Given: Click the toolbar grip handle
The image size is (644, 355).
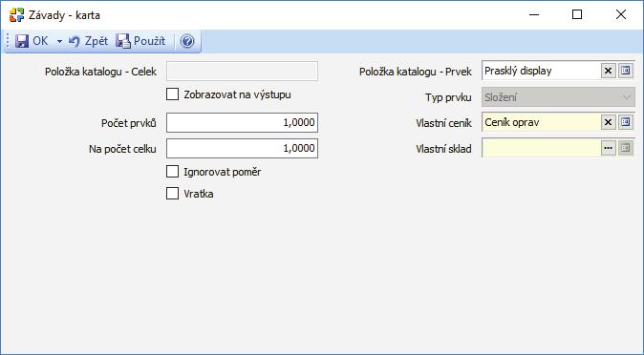Looking at the screenshot, I should (x=8, y=41).
